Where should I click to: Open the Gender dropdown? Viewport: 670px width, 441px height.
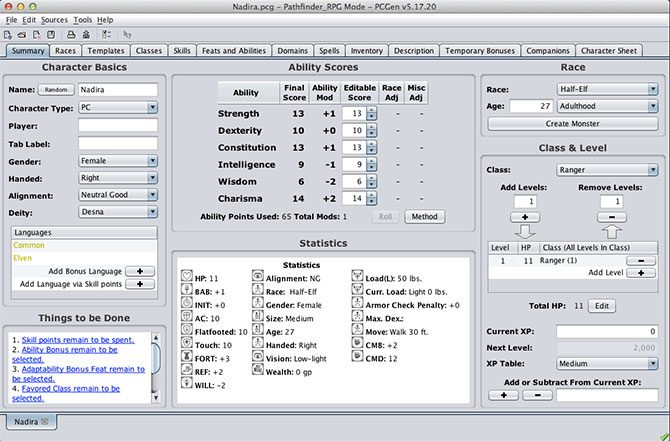point(118,161)
